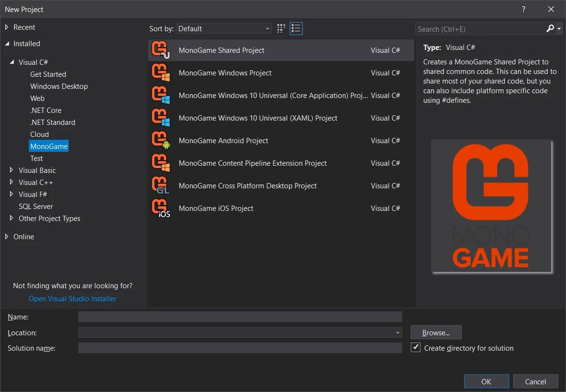Viewport: 566px width, 392px height.
Task: Click the Content Pipeline Extension project icon
Action: 160,163
